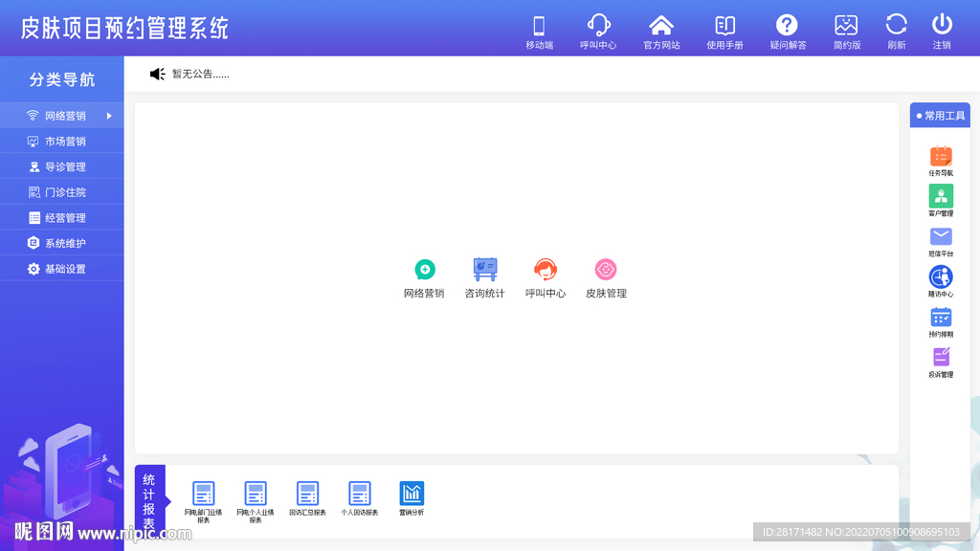Open 预约排期 calendar tool icon
Screen dimensions: 980x551
(941, 318)
